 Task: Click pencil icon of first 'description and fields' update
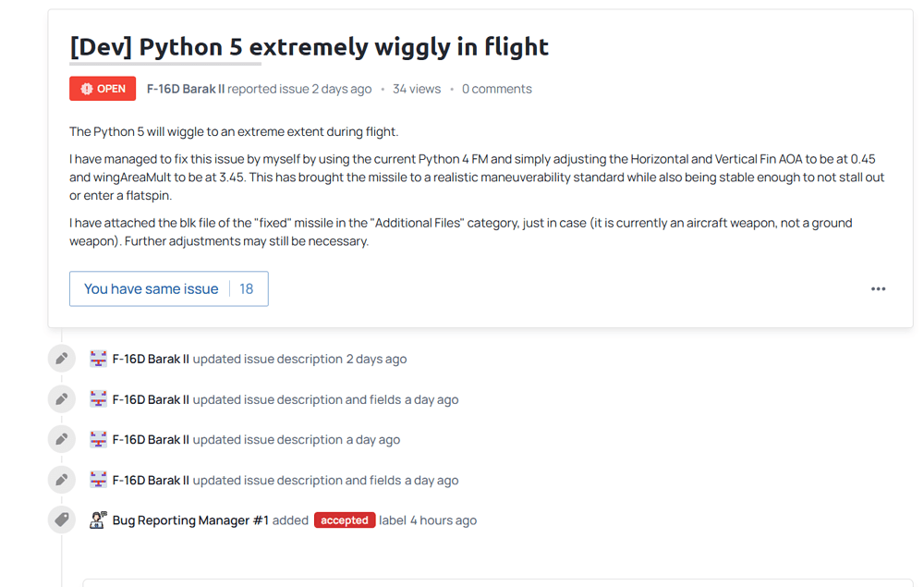pos(62,399)
